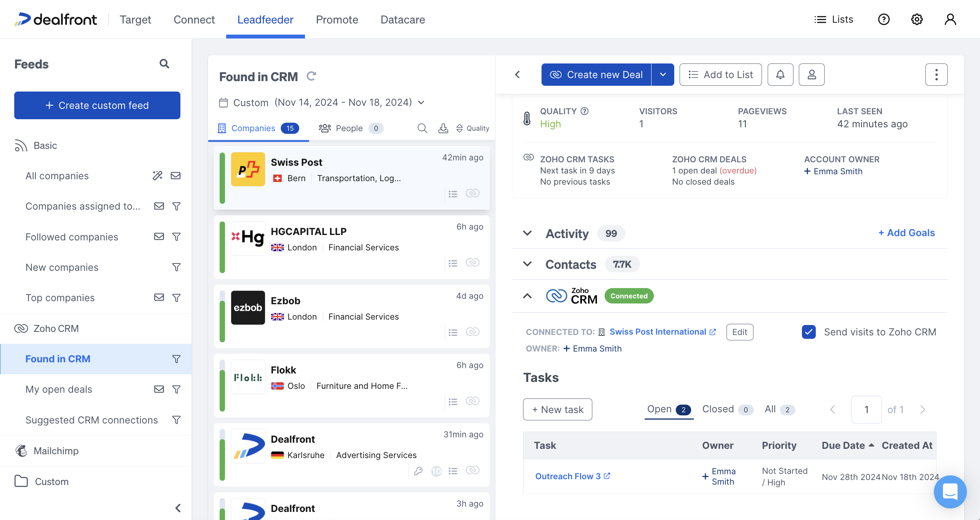Click the email digest icon beside Followed companies
This screenshot has width=980, height=520.
(x=159, y=237)
